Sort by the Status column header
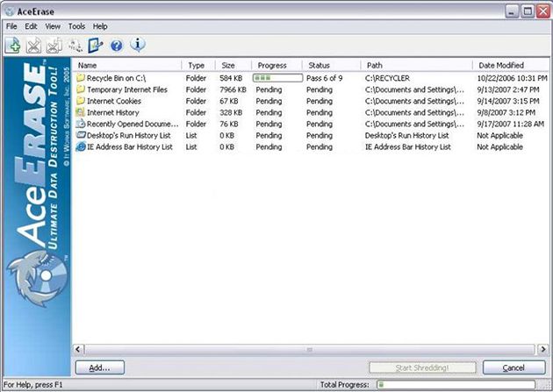 [332, 65]
